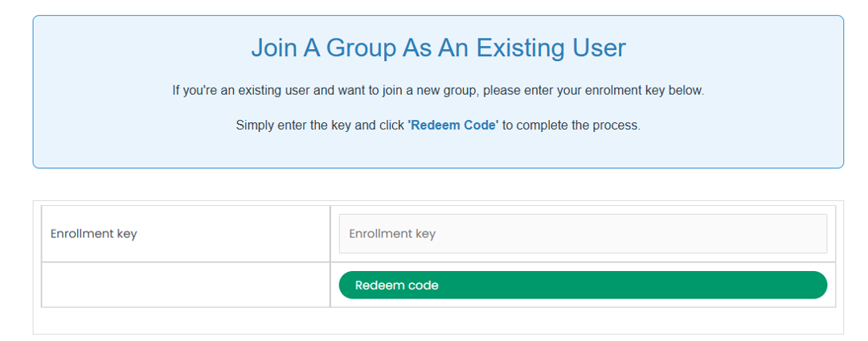Click the word "Join" in the heading
The height and width of the screenshot is (341, 868).
coord(273,49)
